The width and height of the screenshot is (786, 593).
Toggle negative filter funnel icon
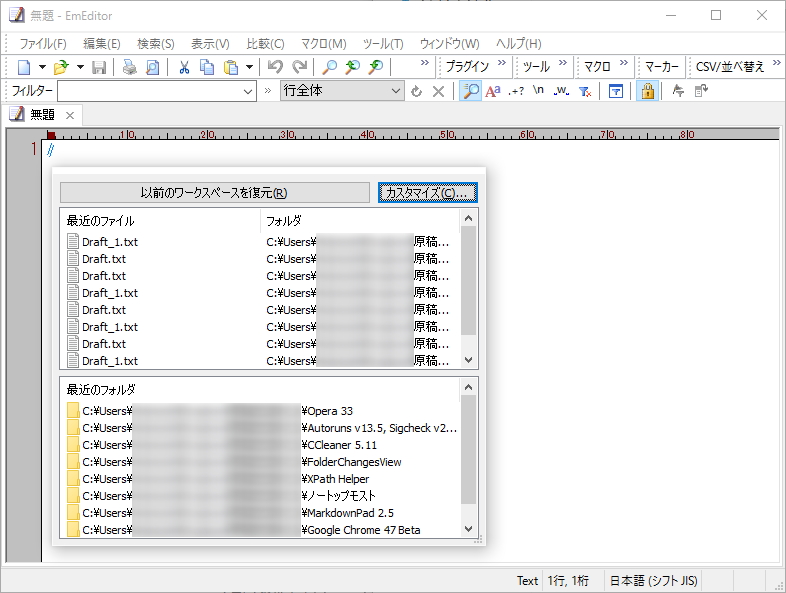pyautogui.click(x=584, y=91)
